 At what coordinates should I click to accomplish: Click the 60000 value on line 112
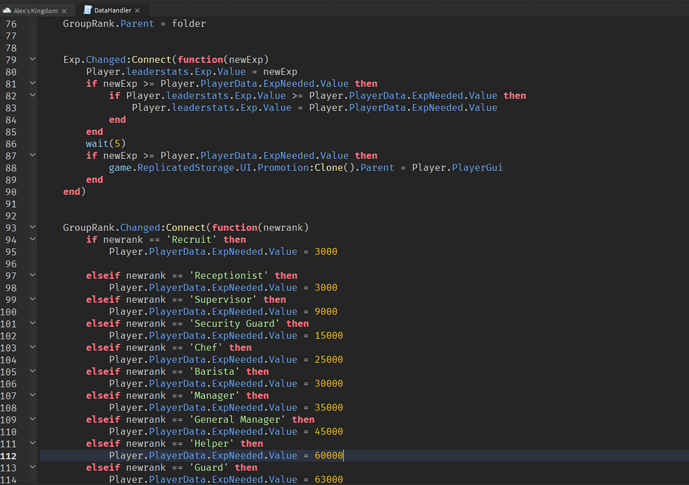pyautogui.click(x=328, y=456)
